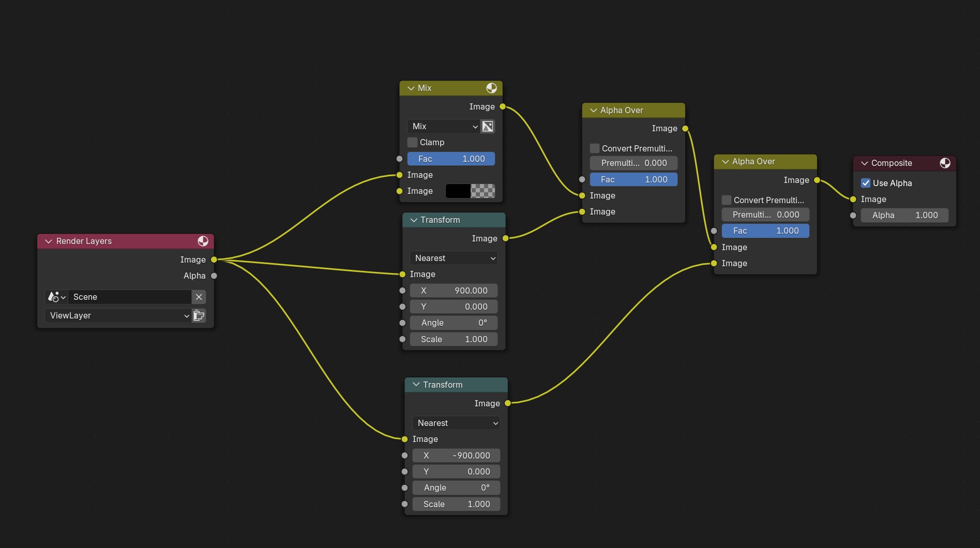Toggle preview icon on Mix node header

point(491,88)
